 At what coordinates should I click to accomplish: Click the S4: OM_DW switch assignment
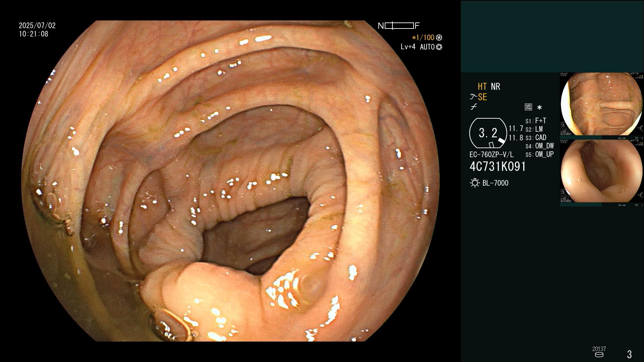pyautogui.click(x=539, y=146)
